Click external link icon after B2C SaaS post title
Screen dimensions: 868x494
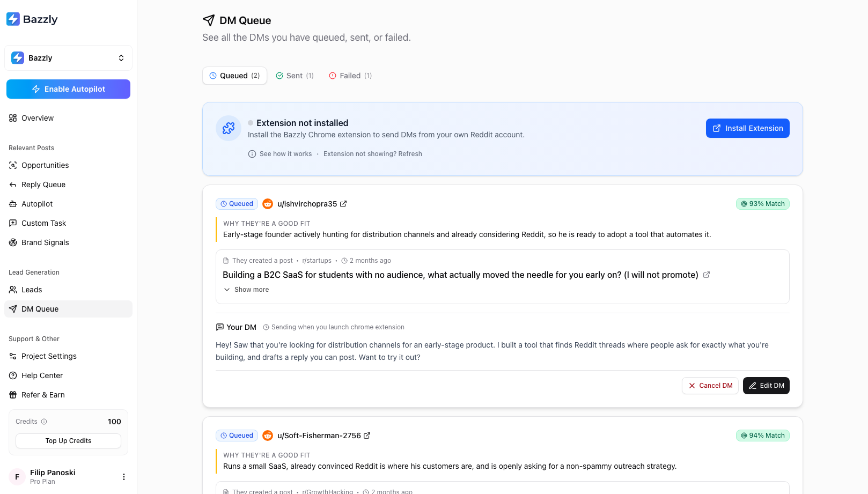click(707, 275)
